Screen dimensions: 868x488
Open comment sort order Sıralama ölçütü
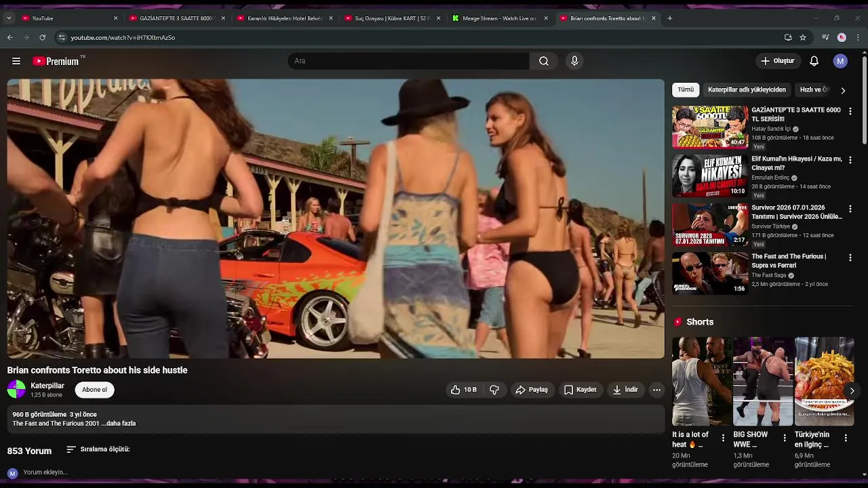point(98,449)
